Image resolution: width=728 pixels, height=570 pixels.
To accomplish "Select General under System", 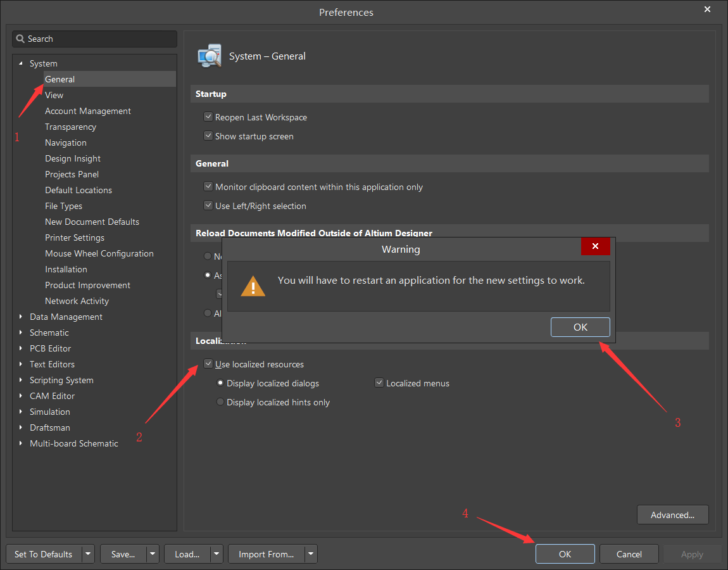I will 110,79.
